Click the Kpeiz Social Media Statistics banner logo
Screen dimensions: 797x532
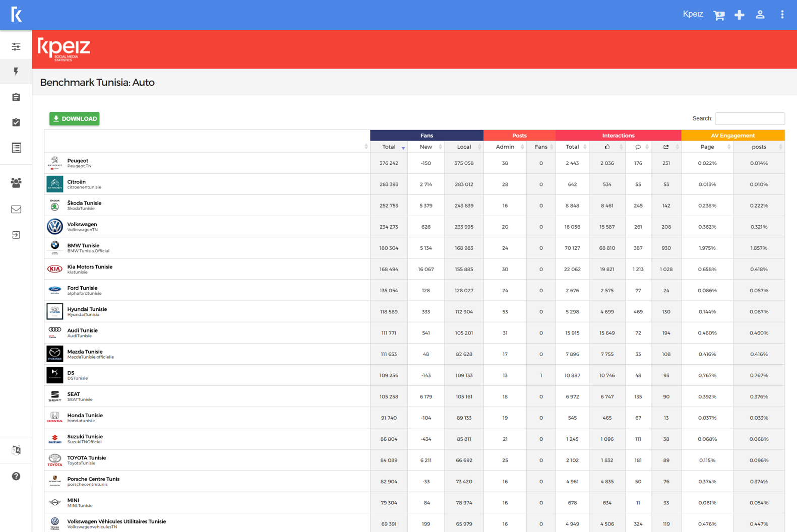click(64, 49)
